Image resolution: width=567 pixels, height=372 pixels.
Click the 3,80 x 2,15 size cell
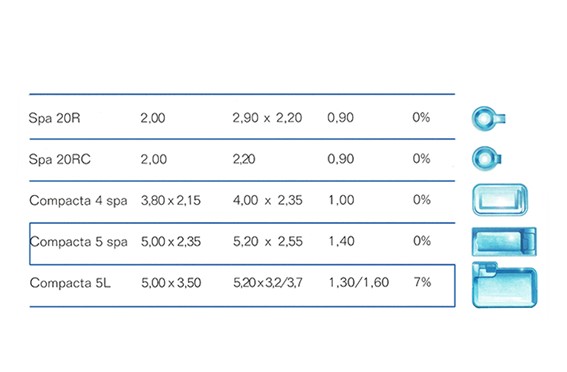point(171,200)
